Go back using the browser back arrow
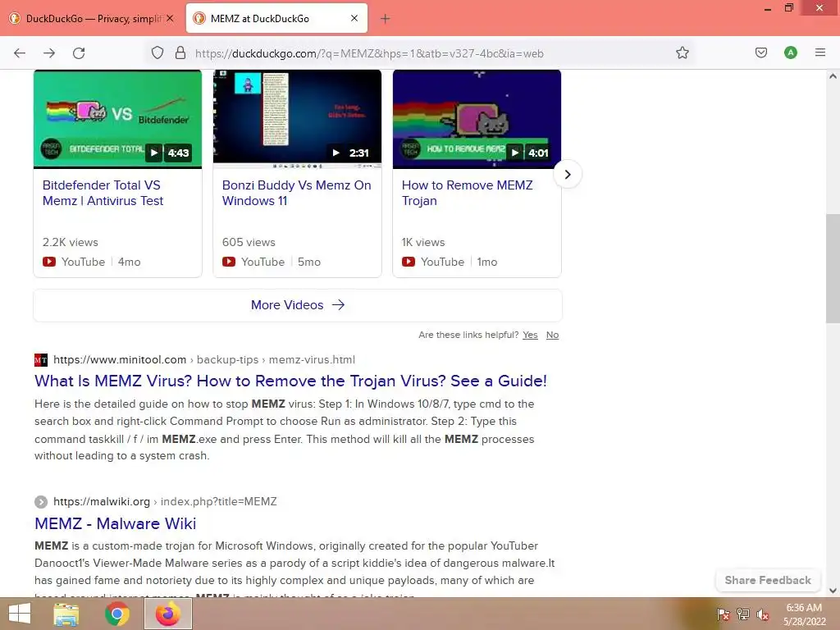The height and width of the screenshot is (630, 840). click(x=20, y=53)
